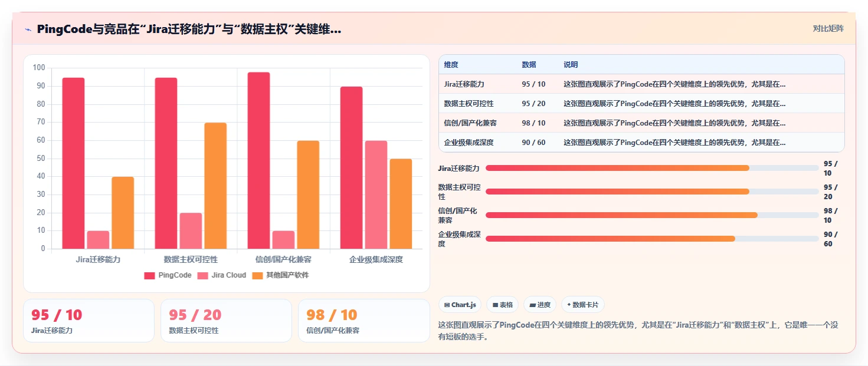This screenshot has height=366, width=868.
Task: Click Jira Cloud bar for 信创/国产化兼容
Action: [283, 240]
